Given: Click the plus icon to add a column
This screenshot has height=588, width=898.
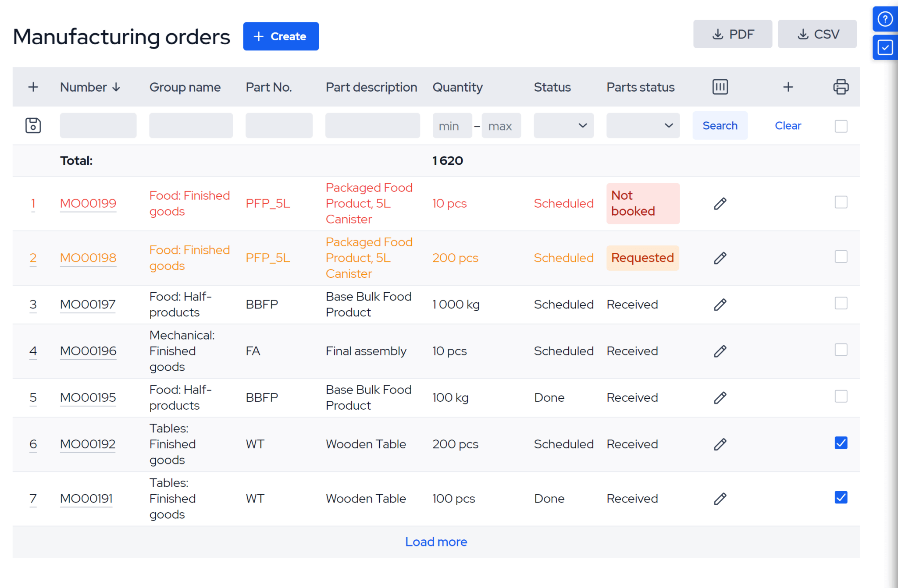Looking at the screenshot, I should point(788,87).
